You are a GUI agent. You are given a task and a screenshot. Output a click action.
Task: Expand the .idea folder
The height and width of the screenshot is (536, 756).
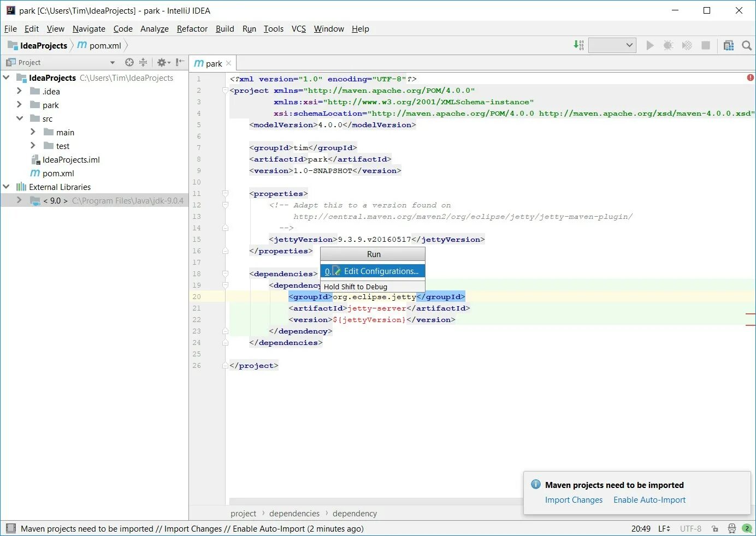coord(20,91)
